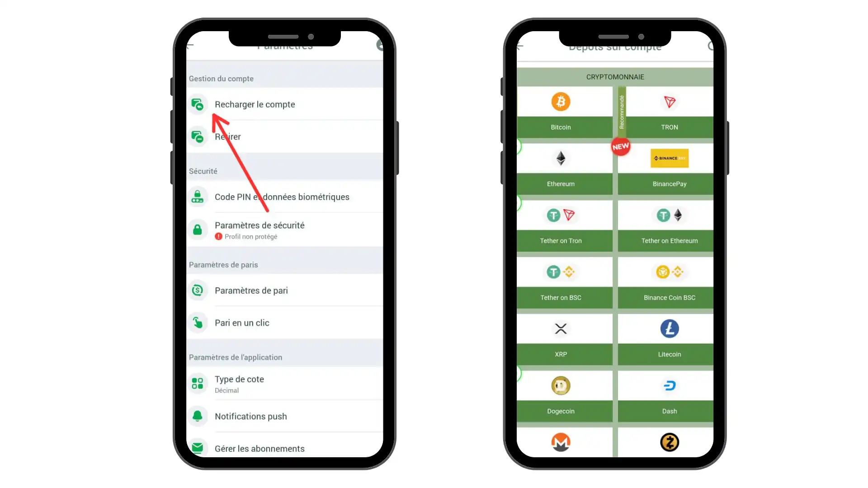Select the BinancePay NEW option icon
The image size is (868, 488).
click(669, 158)
